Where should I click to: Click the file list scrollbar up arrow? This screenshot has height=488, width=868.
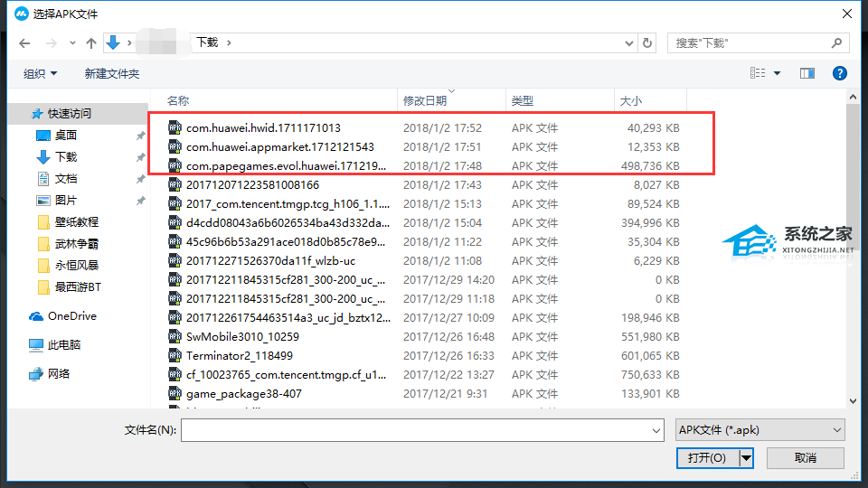tap(853, 98)
